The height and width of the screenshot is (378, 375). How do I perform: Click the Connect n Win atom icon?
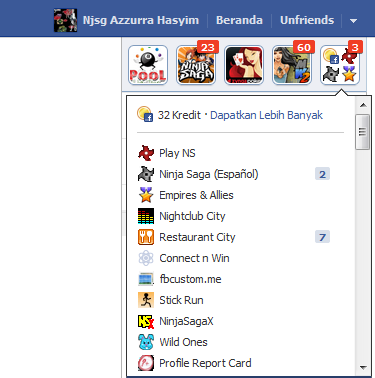click(146, 258)
